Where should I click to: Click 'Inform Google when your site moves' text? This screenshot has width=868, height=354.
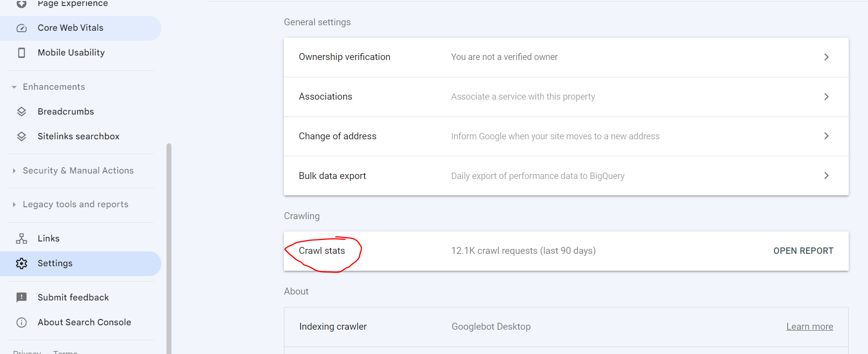click(x=555, y=136)
